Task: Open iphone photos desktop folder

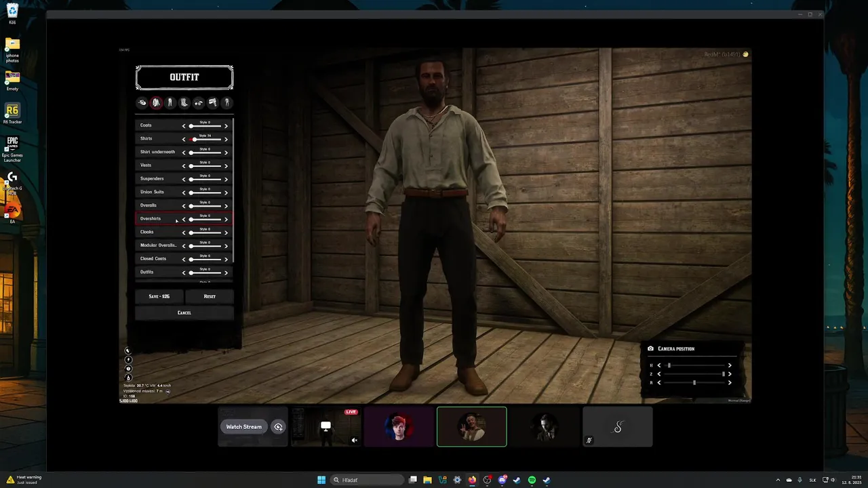Action: tap(12, 50)
